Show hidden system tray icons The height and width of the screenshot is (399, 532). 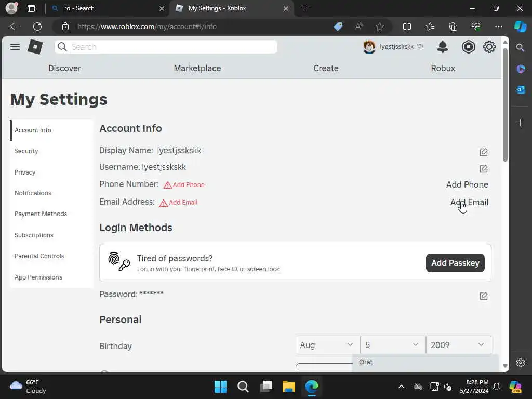pyautogui.click(x=401, y=387)
